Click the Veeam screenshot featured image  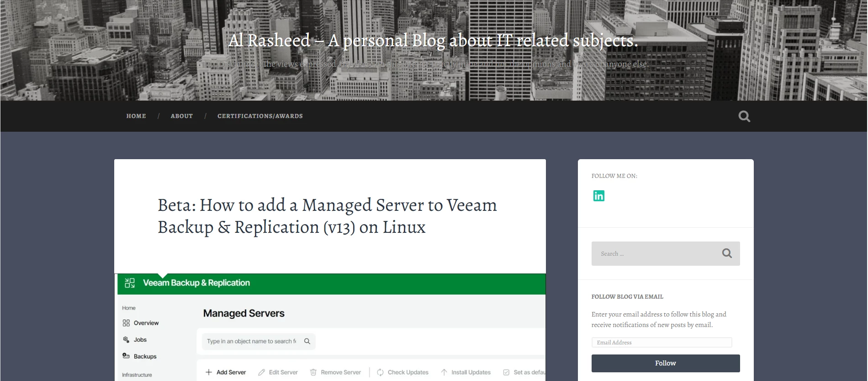click(330, 327)
